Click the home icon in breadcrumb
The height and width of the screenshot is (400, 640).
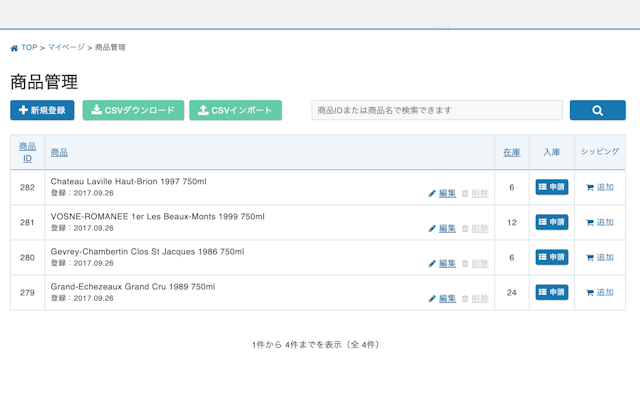[14, 48]
